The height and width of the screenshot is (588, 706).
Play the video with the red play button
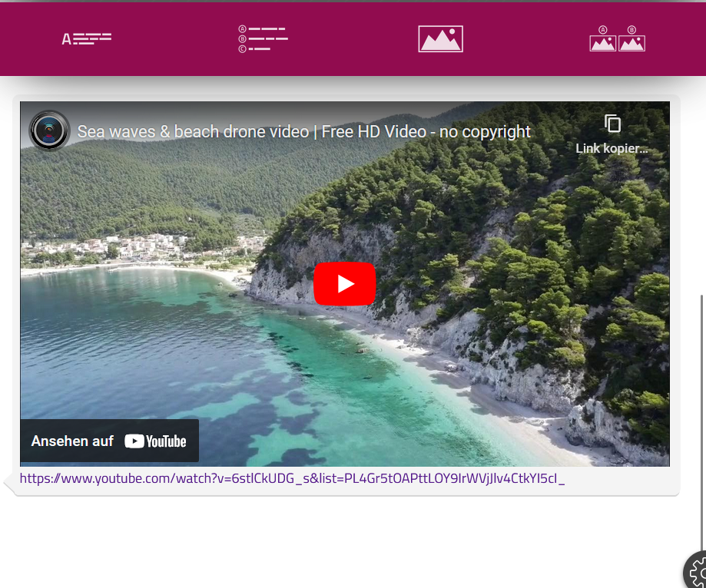(x=344, y=284)
